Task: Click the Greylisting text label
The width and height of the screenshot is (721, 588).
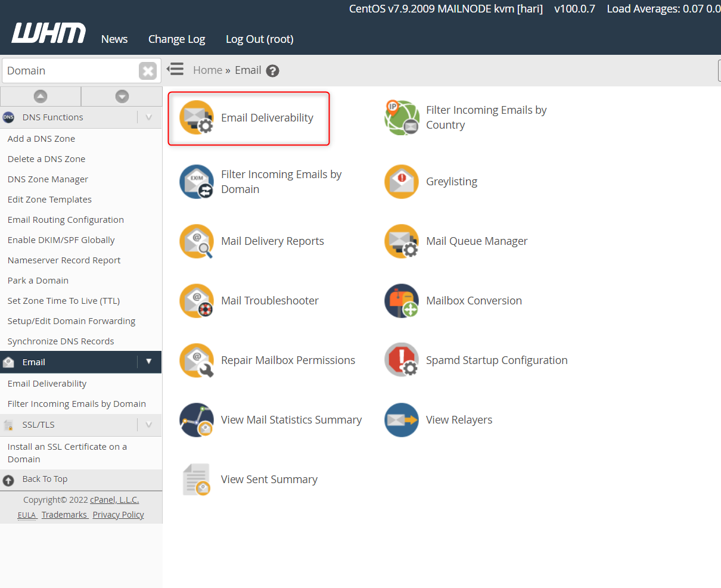Action: [x=452, y=182]
